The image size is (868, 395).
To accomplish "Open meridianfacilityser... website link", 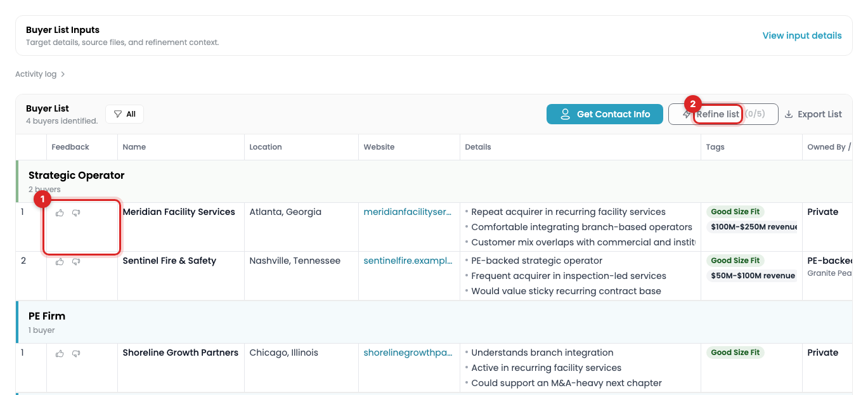I will click(x=408, y=212).
